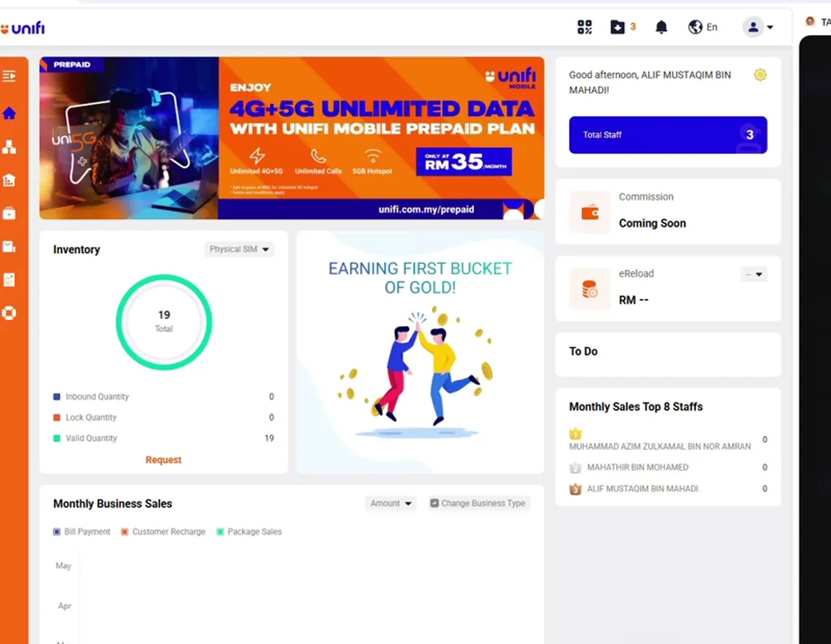Click the Total Staff blue button
Viewport: 831px width, 644px height.
coord(668,134)
